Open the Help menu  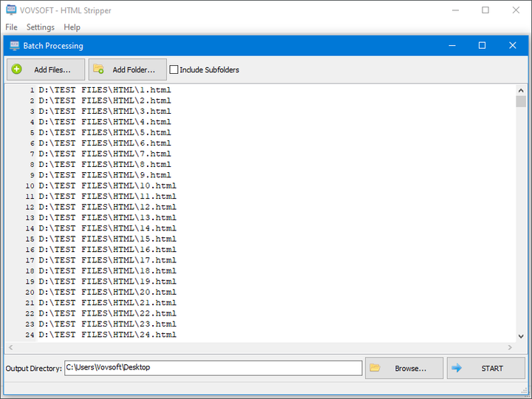point(72,27)
